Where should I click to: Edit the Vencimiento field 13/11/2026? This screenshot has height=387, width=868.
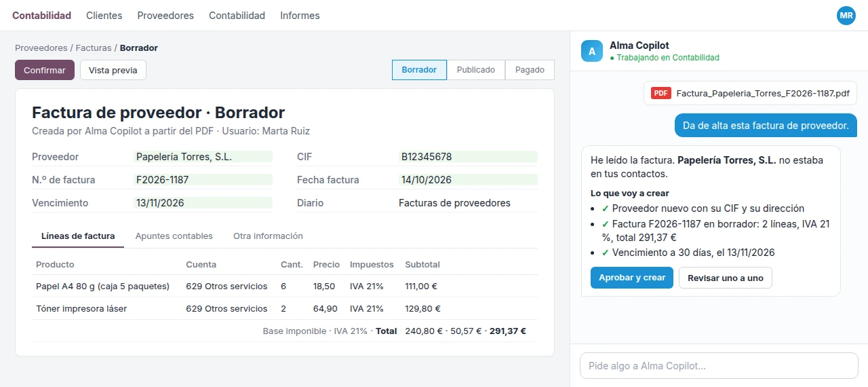(203, 203)
